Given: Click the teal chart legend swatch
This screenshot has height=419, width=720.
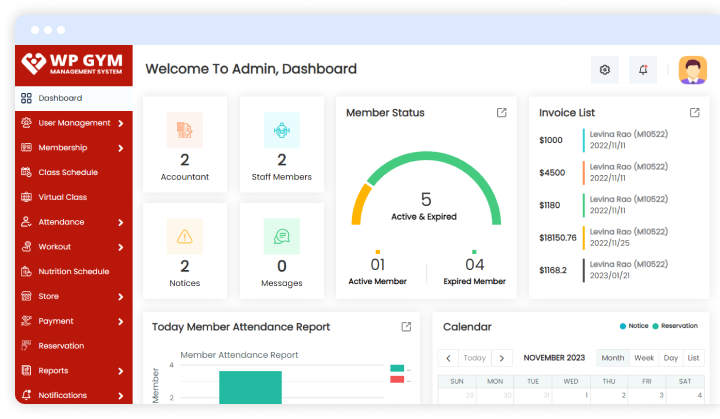Looking at the screenshot, I should [397, 368].
